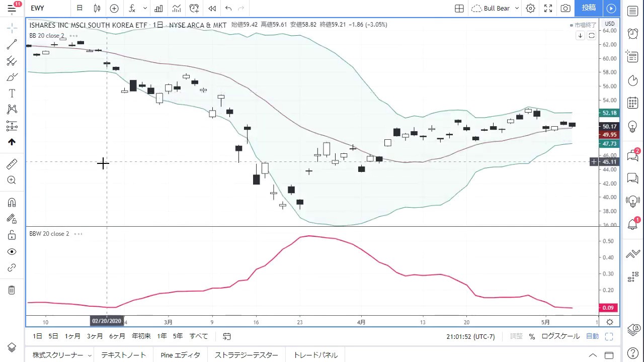The height and width of the screenshot is (362, 644).
Task: Open the fx indicators menu
Action: 132,8
